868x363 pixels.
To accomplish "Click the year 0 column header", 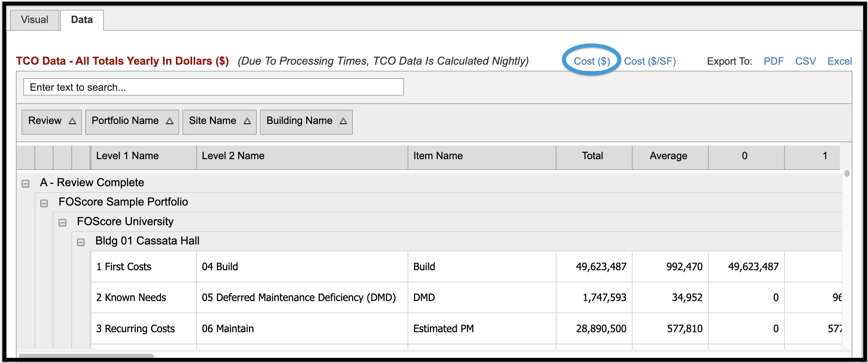I will [747, 157].
